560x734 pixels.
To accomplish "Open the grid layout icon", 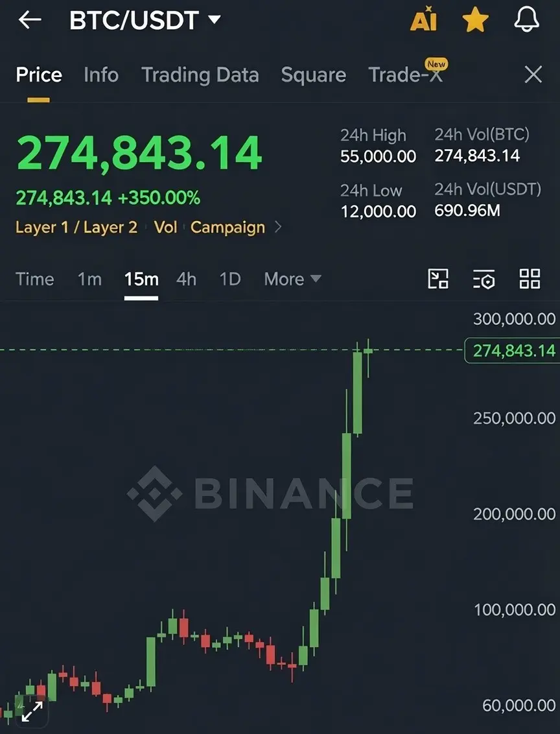I will click(530, 279).
